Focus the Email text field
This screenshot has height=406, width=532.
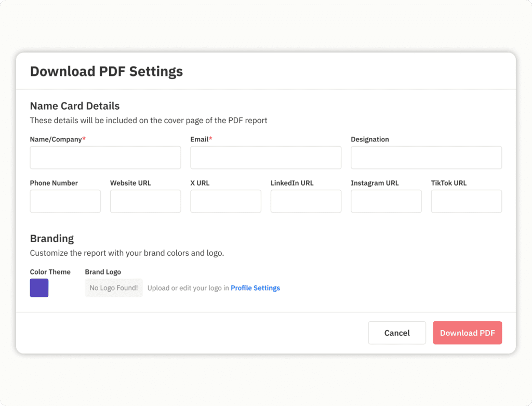click(265, 158)
